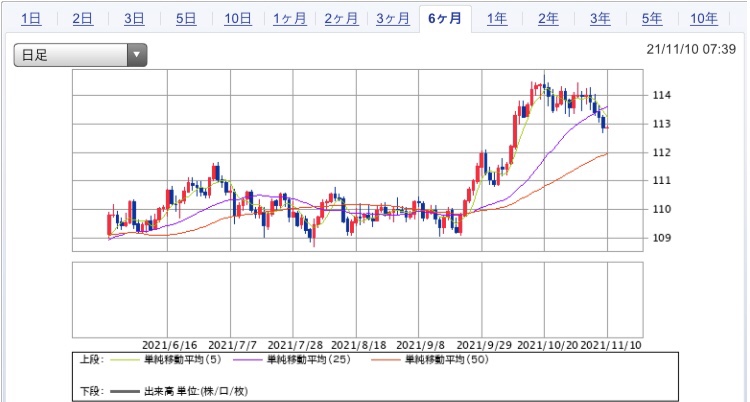
Task: Click the 下段 legend heading
Action: 91,391
